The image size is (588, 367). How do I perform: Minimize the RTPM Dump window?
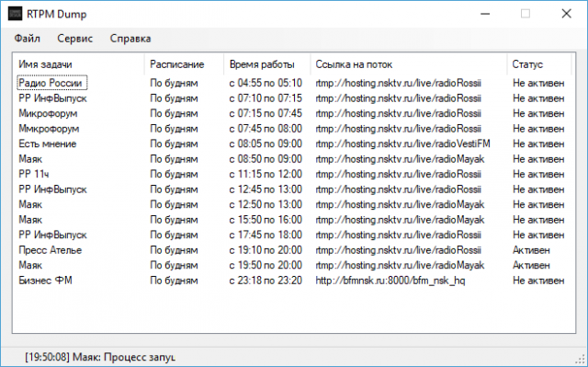pos(485,14)
